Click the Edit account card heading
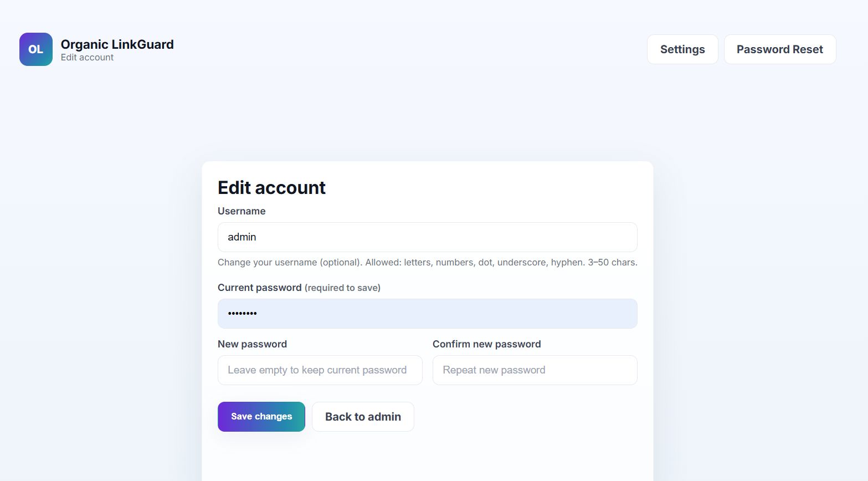 [x=271, y=188]
